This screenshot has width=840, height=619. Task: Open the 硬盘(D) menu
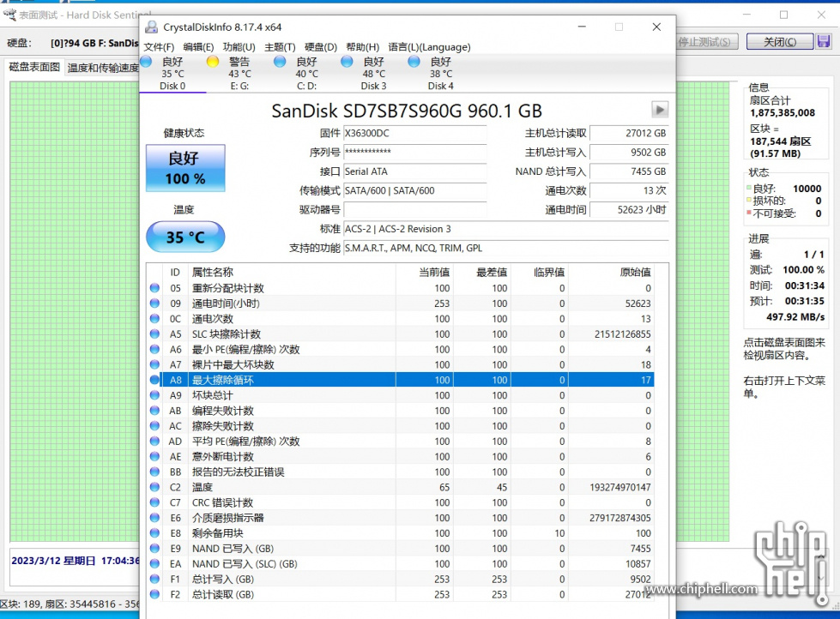coord(320,47)
